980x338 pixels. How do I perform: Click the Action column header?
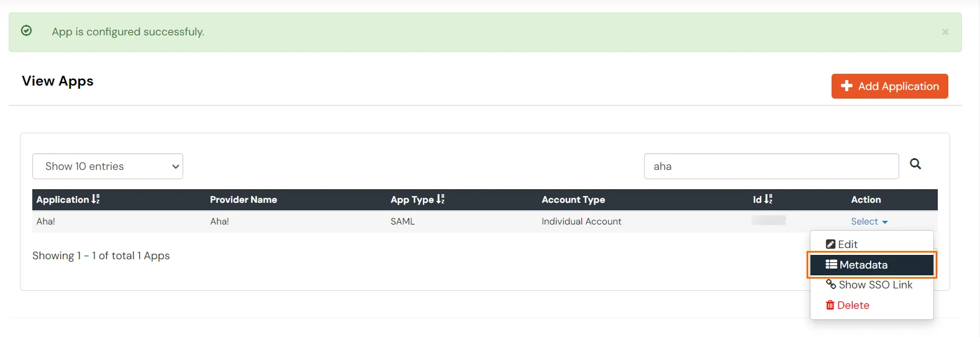click(866, 200)
